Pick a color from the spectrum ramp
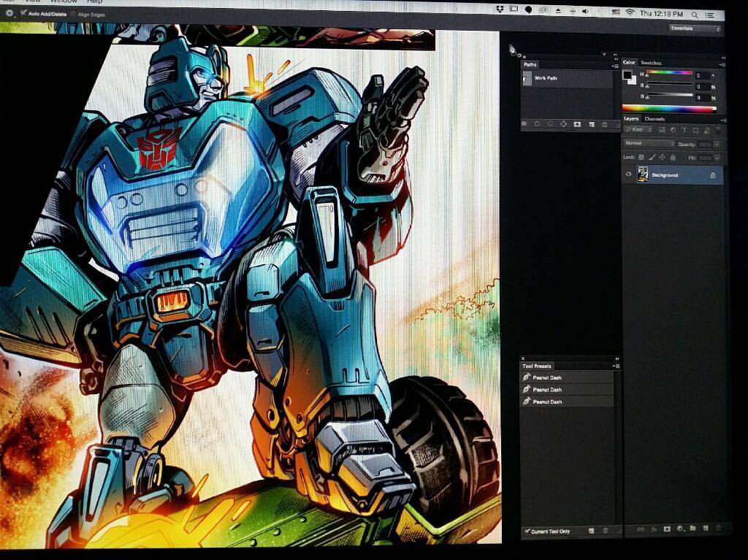The height and width of the screenshot is (560, 748). [669, 109]
